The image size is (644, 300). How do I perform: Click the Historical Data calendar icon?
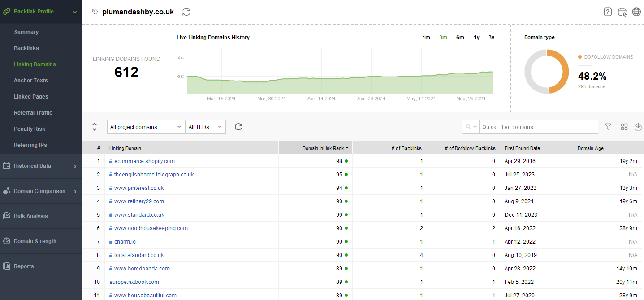click(7, 166)
